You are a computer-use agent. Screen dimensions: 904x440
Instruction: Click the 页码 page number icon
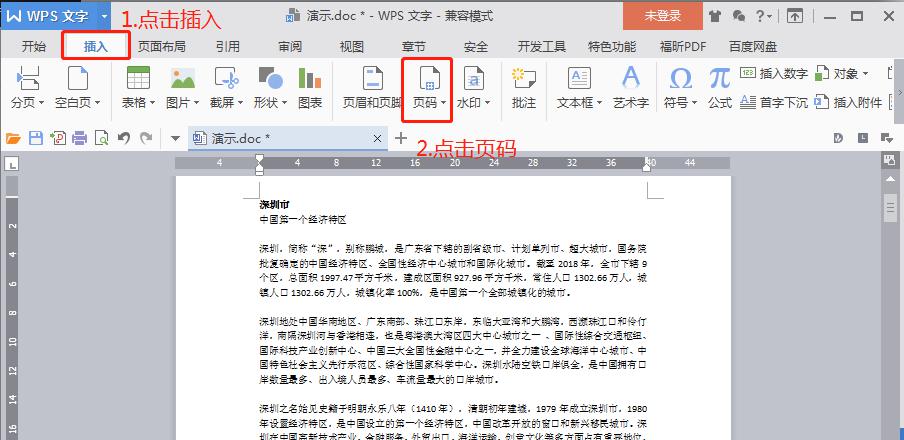click(430, 78)
